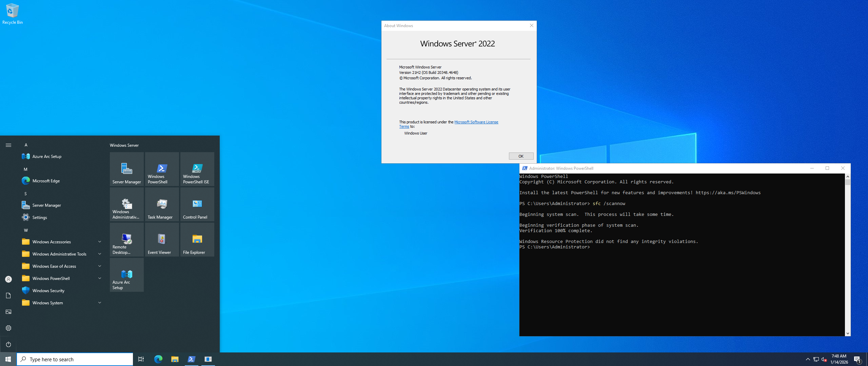Launch the Windows PowerShell ISE tile
The height and width of the screenshot is (366, 868).
click(197, 169)
